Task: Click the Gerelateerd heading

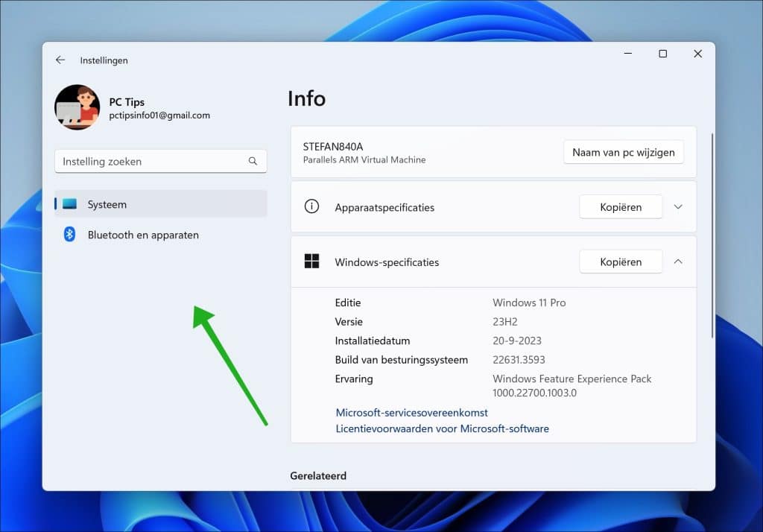Action: [318, 475]
